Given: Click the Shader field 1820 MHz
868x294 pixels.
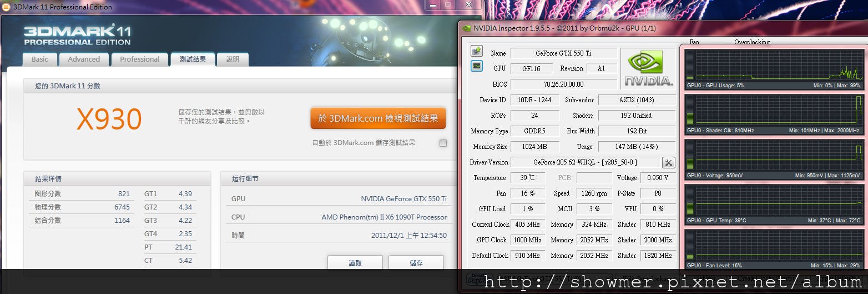Looking at the screenshot, I should click(x=658, y=256).
